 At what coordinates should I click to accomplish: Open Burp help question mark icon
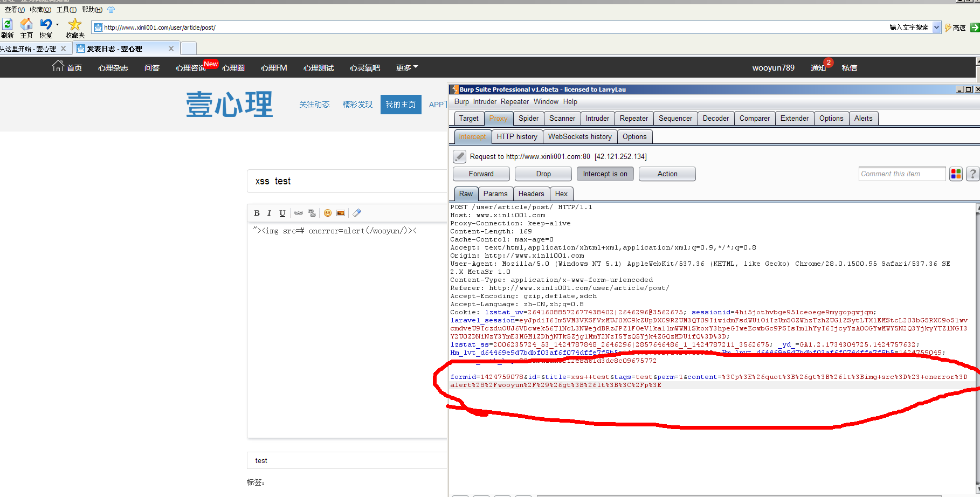pos(972,174)
